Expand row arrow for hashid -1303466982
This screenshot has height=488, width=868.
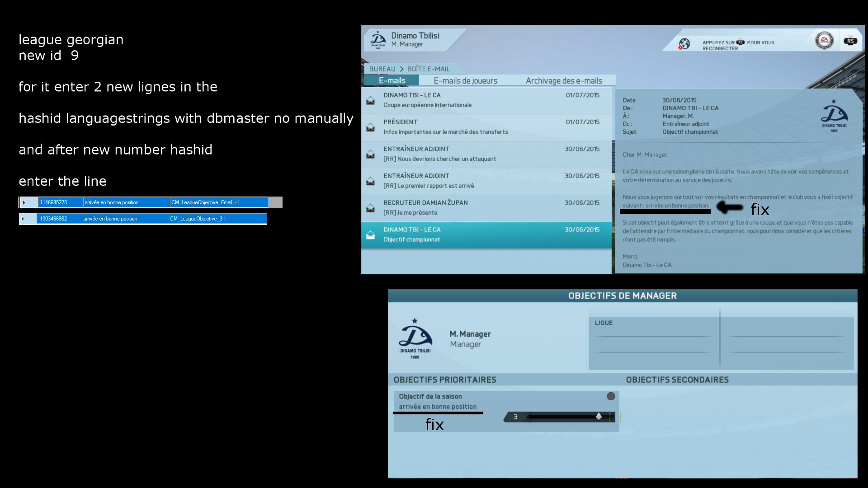pos(23,219)
